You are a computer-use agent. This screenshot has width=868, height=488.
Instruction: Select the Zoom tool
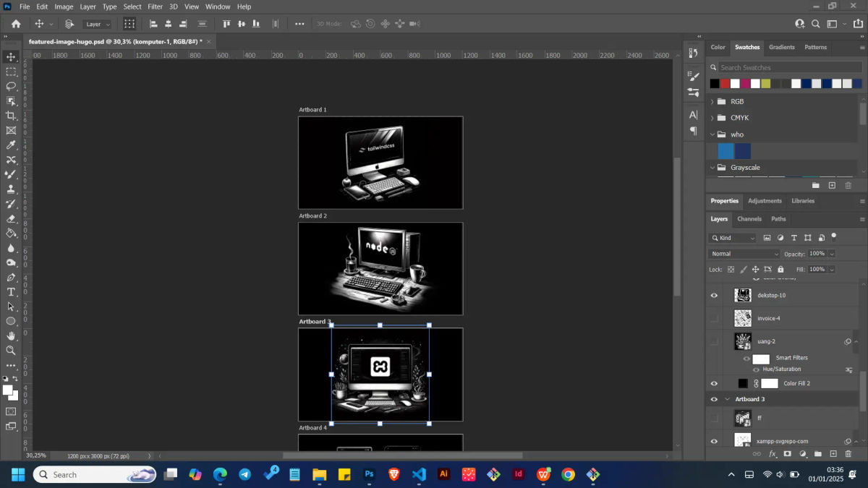click(11, 350)
